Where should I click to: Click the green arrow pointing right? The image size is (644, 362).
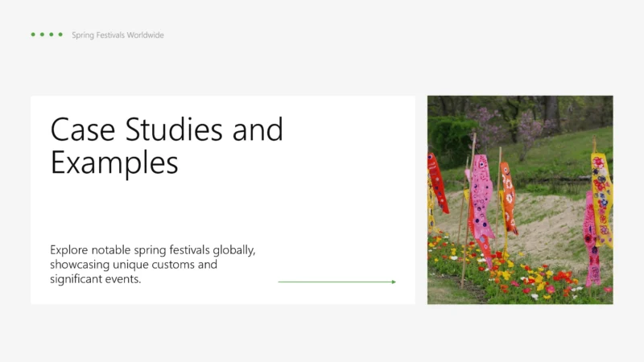point(336,282)
